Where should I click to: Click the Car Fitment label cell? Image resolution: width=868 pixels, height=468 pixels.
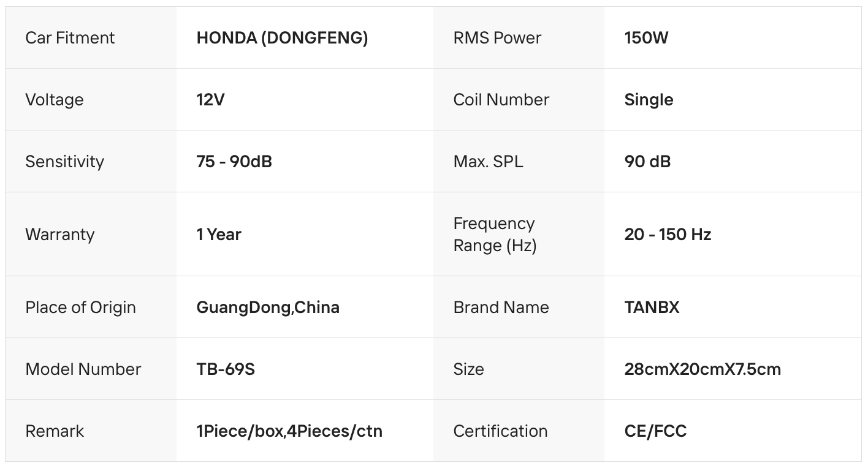70,38
